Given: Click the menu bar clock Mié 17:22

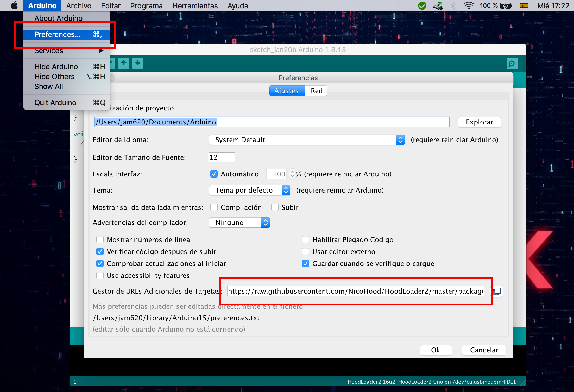Looking at the screenshot, I should click(553, 6).
